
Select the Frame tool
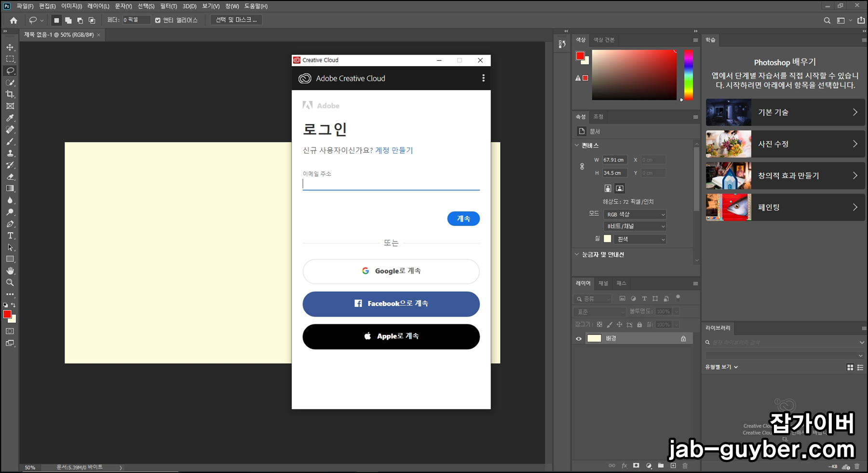pos(10,106)
